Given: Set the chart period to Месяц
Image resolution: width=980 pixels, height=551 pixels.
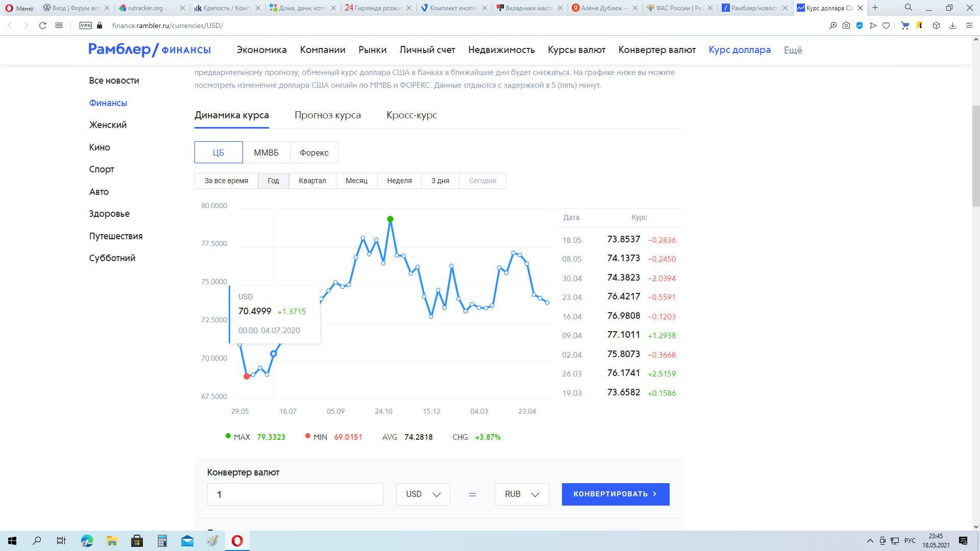Looking at the screenshot, I should click(x=357, y=181).
